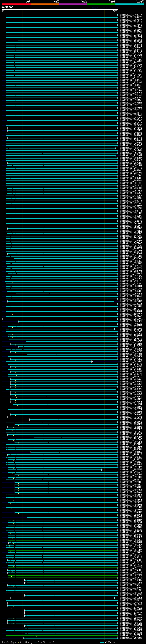Select hit label UniRef100_P15195

pos(131,407)
